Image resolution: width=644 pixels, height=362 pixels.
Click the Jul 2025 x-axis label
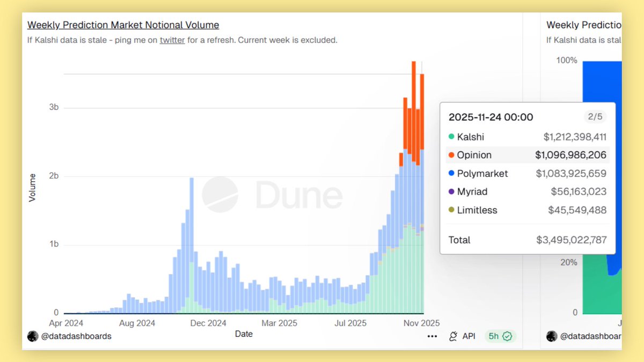point(350,323)
